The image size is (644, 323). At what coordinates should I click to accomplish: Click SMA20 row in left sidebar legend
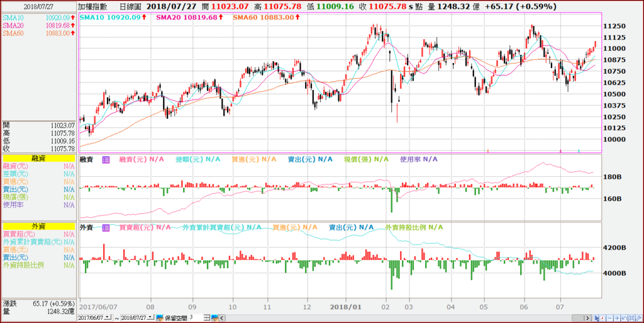point(38,25)
